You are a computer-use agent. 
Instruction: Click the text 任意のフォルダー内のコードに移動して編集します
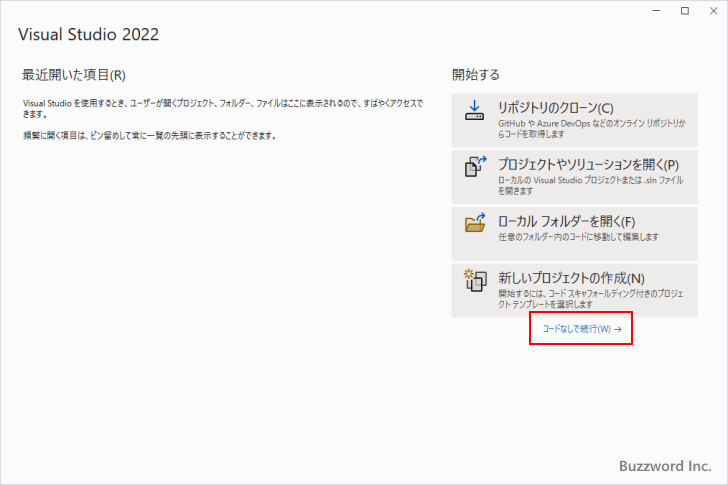click(x=578, y=237)
